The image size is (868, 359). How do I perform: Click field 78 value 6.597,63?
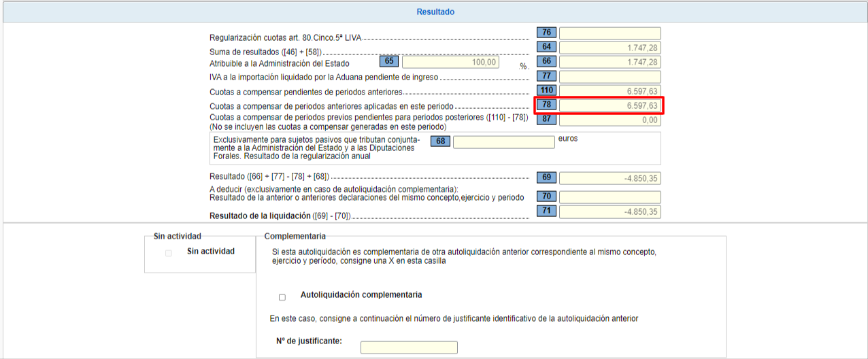pyautogui.click(x=610, y=105)
